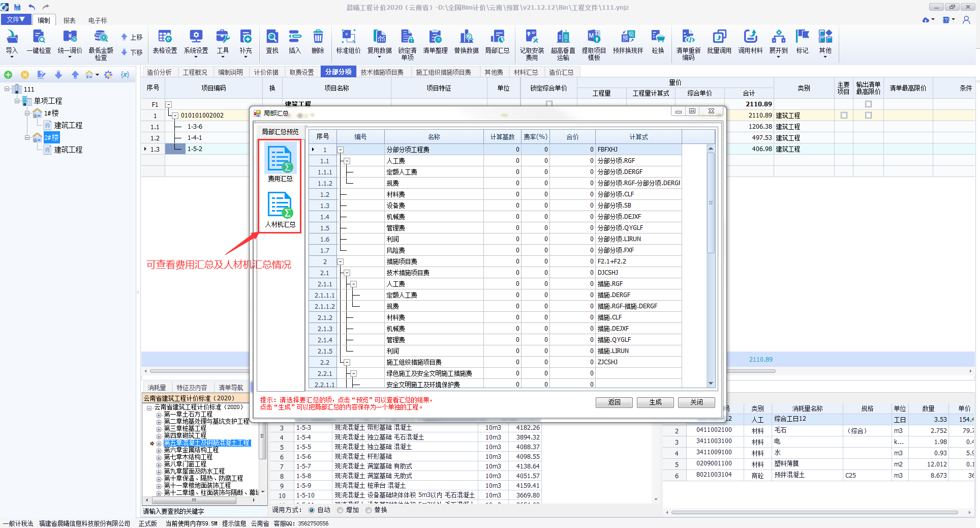The image size is (980, 528).
Task: Expand 第一章土石方工程 chapter node
Action: [x=159, y=415]
